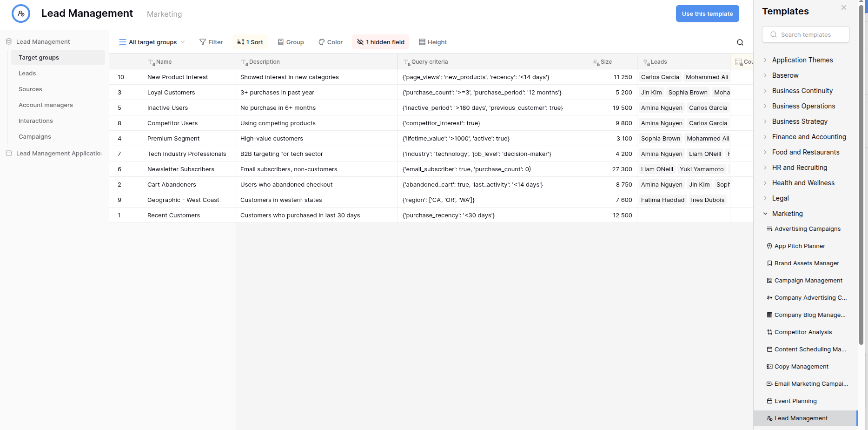Click the Lead Management logo icon
868x430 pixels.
pyautogui.click(x=21, y=13)
